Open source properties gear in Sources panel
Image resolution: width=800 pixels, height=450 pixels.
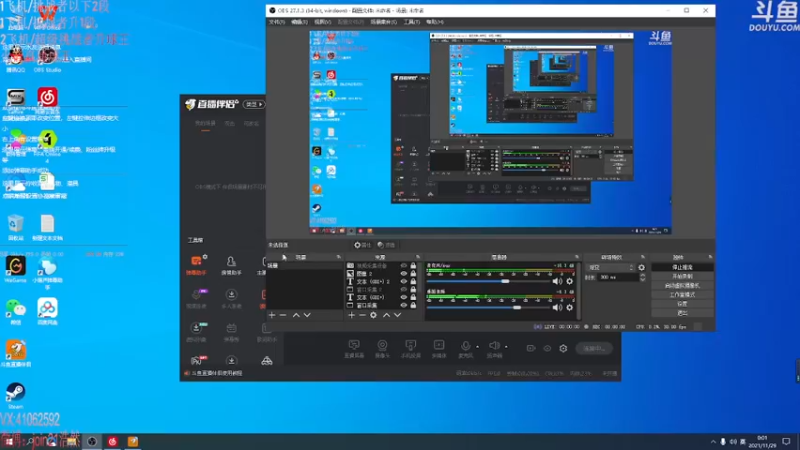point(373,315)
